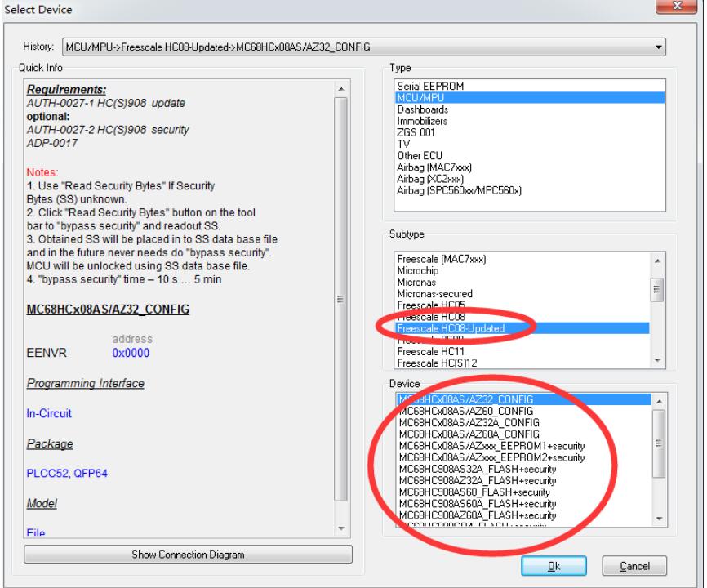
Task: Select Airbag (XC2xxx) type
Action: point(430,179)
